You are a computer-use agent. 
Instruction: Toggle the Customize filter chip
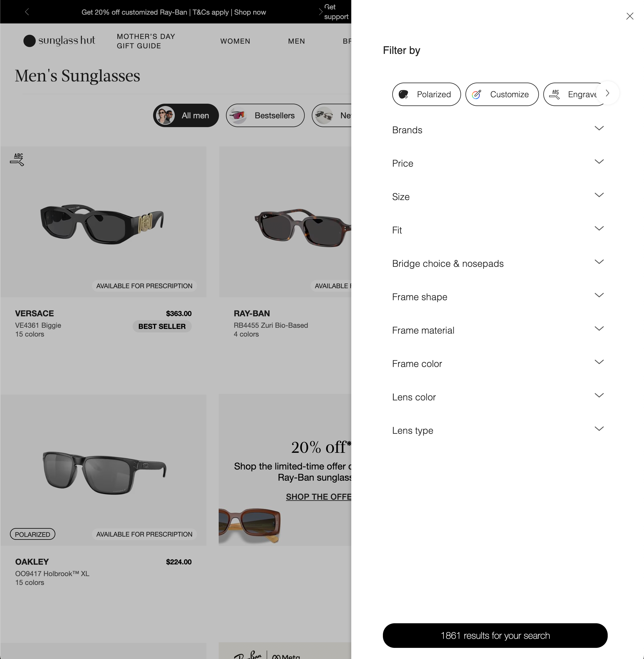tap(502, 94)
